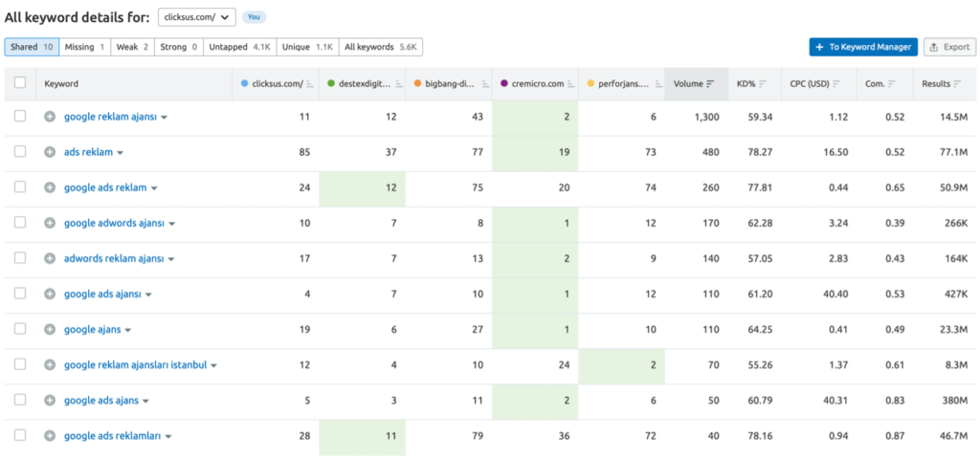This screenshot has width=980, height=458.
Task: Expand arrow next to google ads reklamları
Action: [168, 437]
